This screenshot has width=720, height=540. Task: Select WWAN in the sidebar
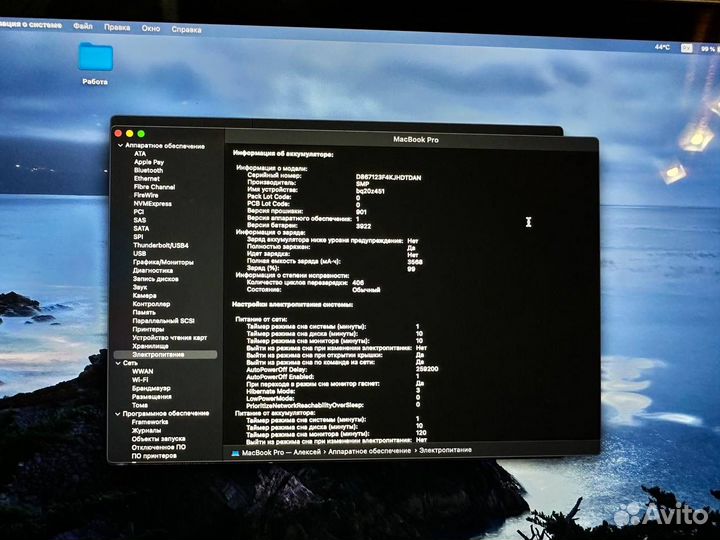click(143, 371)
